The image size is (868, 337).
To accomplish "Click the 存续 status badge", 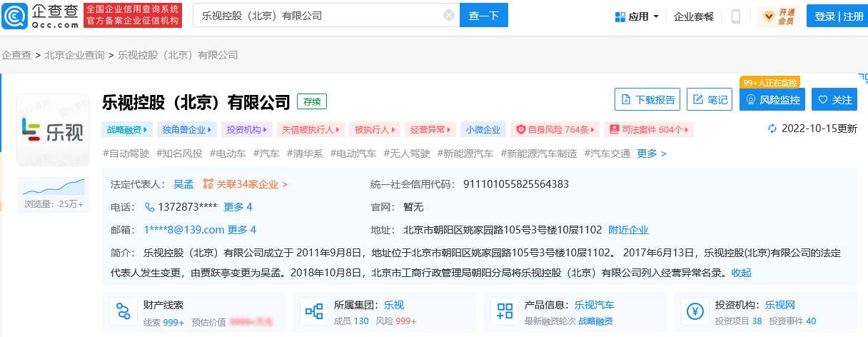I will pos(312,101).
